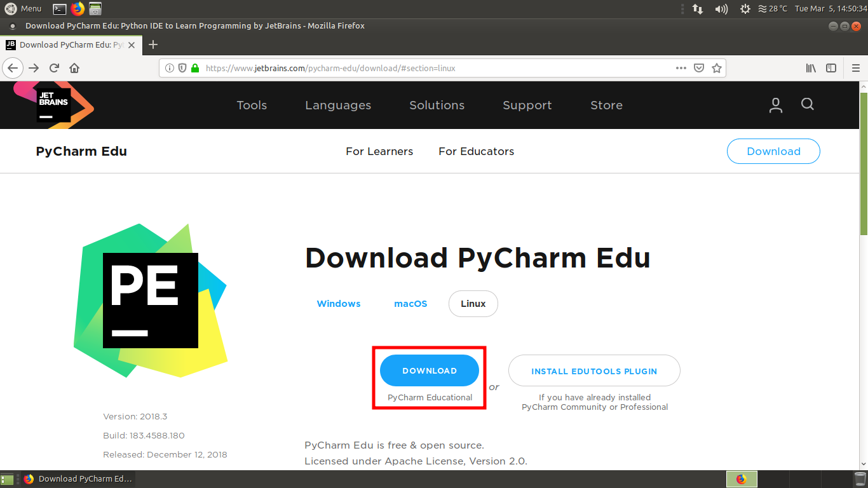Click Released: December 12, 2018 text
Viewport: 868px width, 488px height.
click(x=165, y=455)
